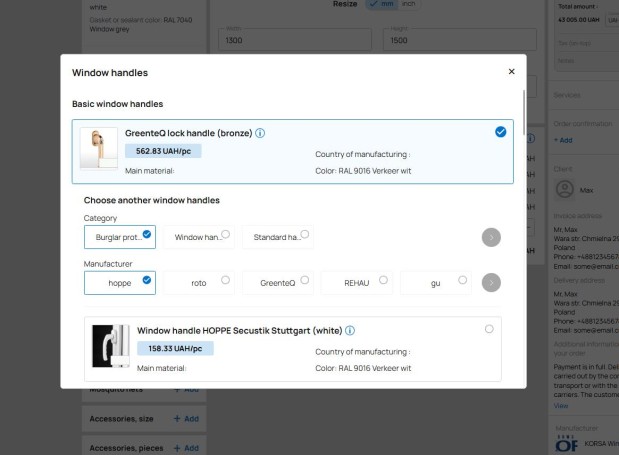Image resolution: width=619 pixels, height=455 pixels.
Task: Click the KORSA manufacturer logo
Action: pyautogui.click(x=566, y=444)
